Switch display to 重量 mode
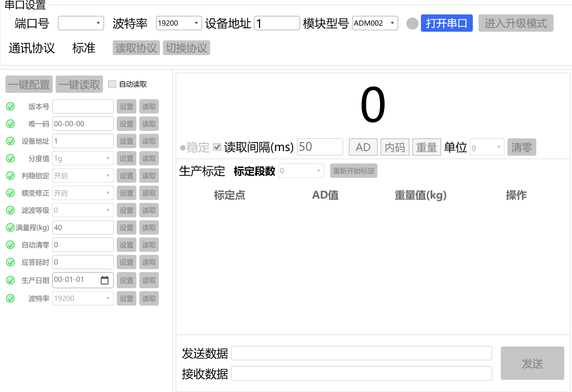This screenshot has height=392, width=572. [426, 147]
